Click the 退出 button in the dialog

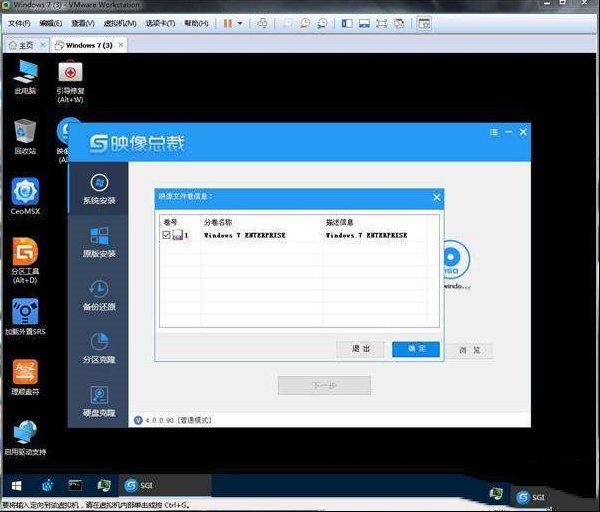pos(360,349)
